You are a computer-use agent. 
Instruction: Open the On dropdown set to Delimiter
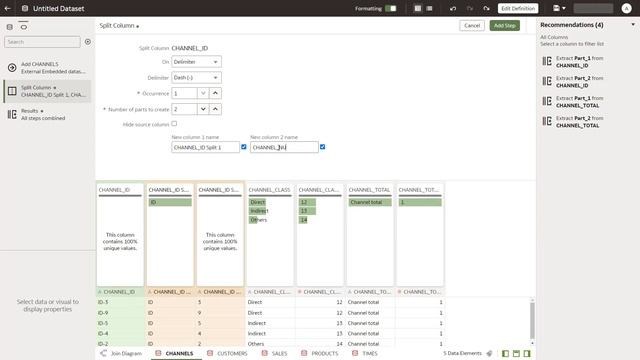[196, 62]
